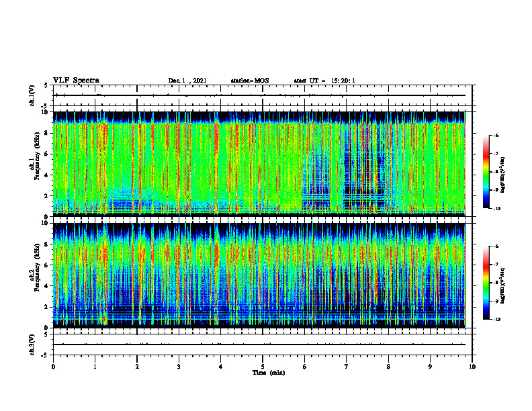Select the date text "Dec. 1, 2021"
This screenshot has height=411, width=532.
tap(187, 81)
